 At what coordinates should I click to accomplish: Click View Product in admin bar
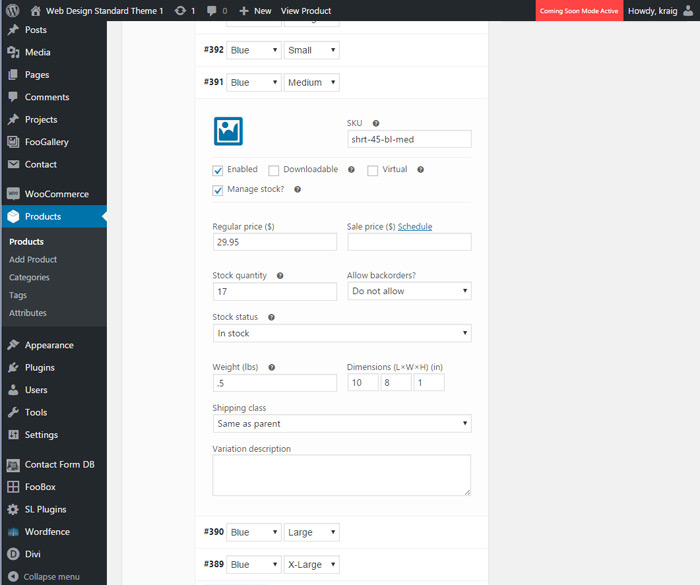306,11
